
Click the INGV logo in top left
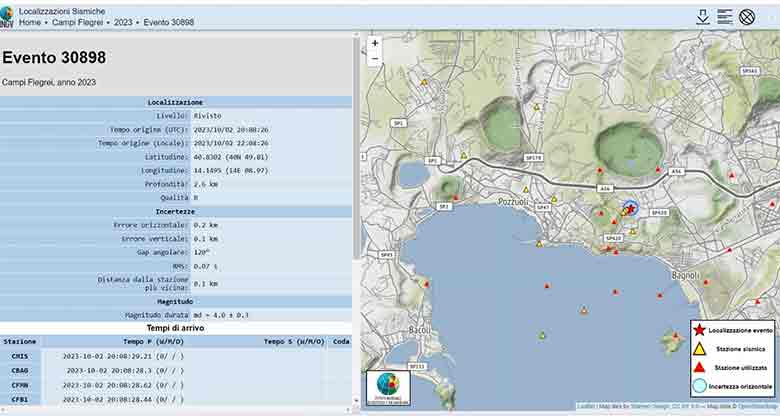pyautogui.click(x=7, y=14)
